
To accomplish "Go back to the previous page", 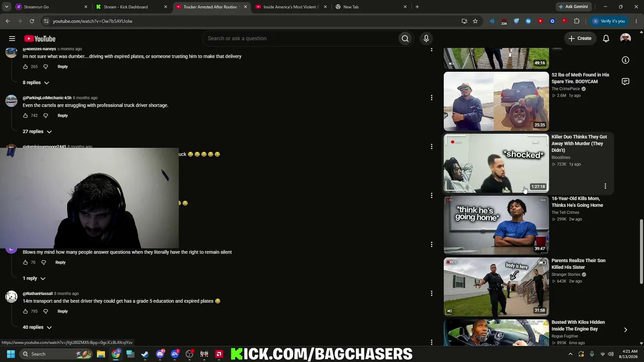I will [x=8, y=21].
